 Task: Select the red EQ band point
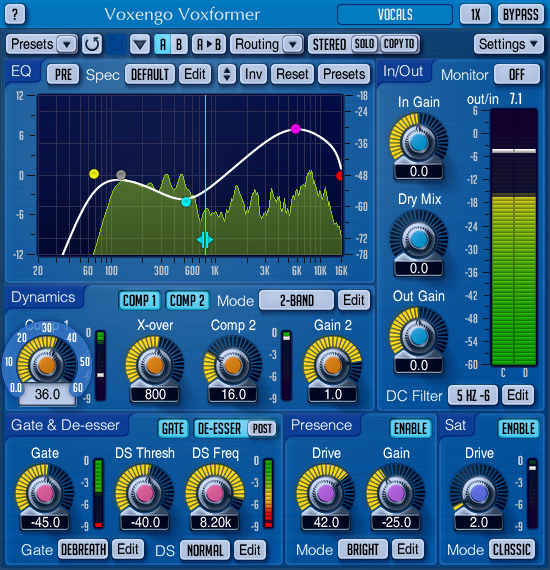(x=340, y=176)
